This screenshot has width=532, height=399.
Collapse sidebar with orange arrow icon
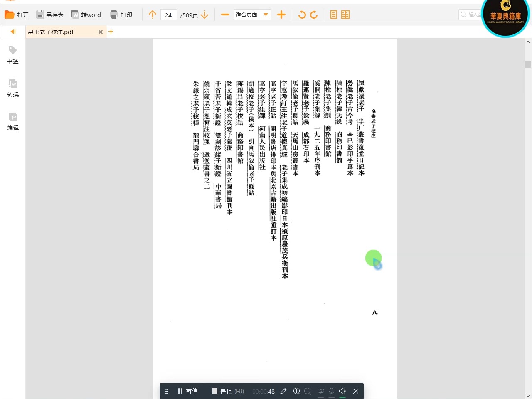13,32
